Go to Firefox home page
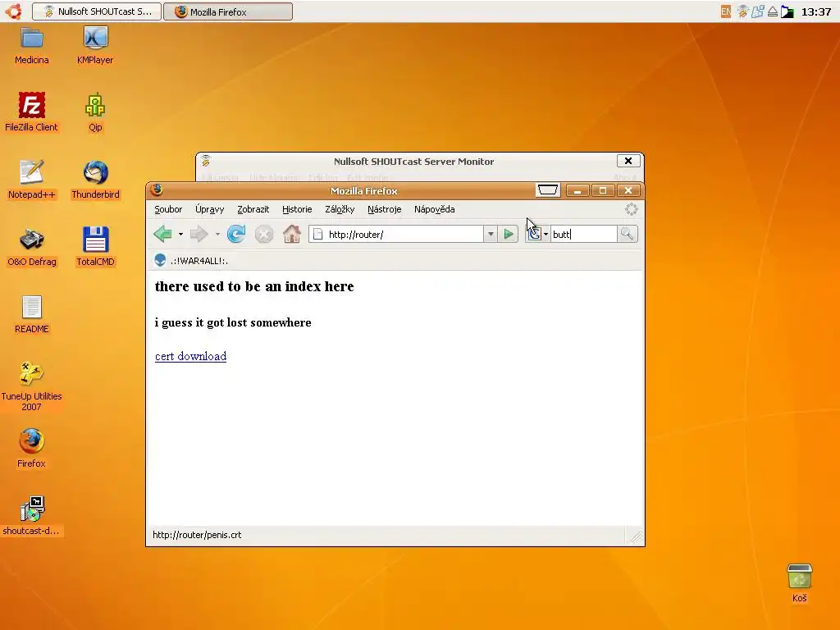840x630 pixels. click(292, 234)
